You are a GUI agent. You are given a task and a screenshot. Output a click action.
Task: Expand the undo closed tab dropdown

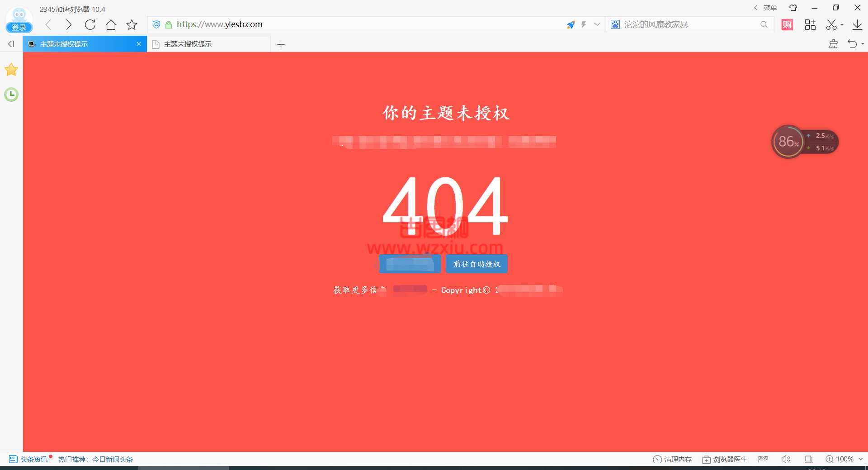click(863, 44)
